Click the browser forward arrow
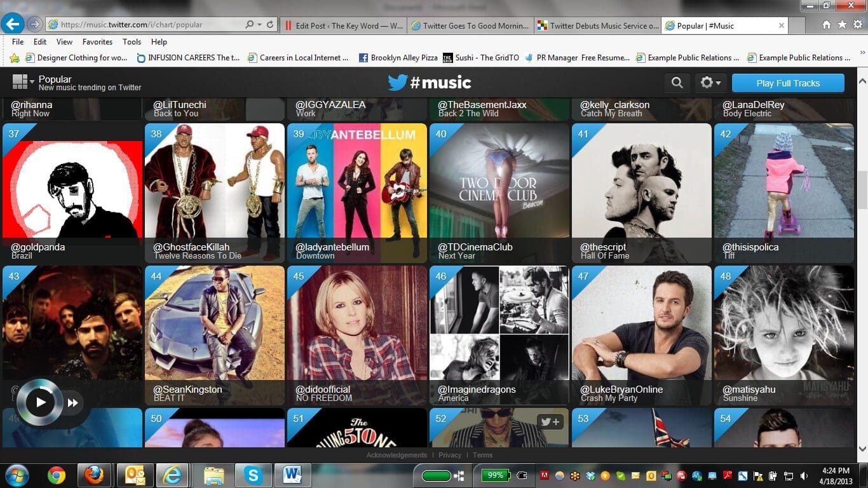Image resolution: width=868 pixels, height=488 pixels. pyautogui.click(x=34, y=25)
